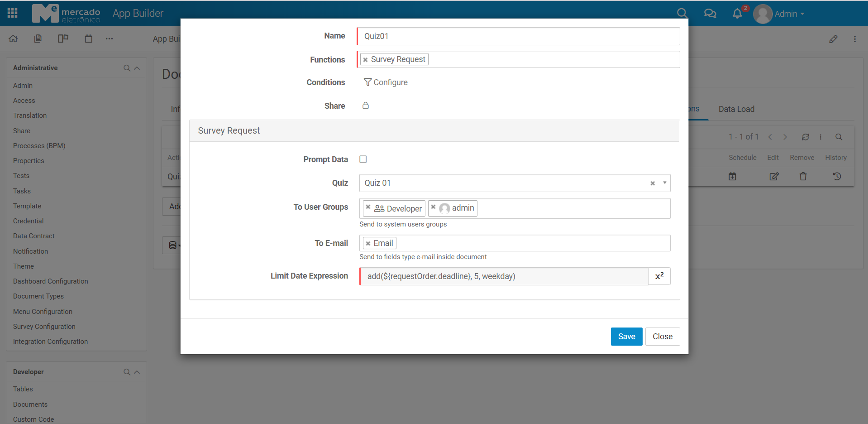The width and height of the screenshot is (868, 424).
Task: Click the Share lock icon
Action: [x=366, y=106]
